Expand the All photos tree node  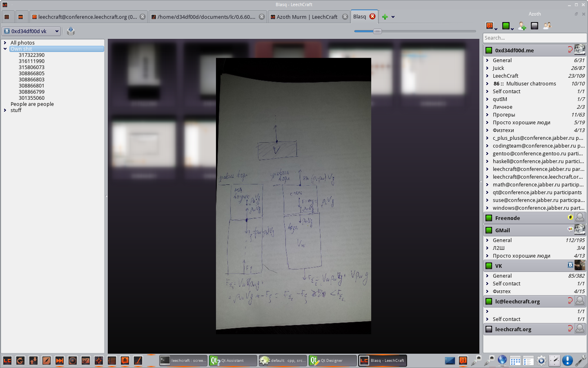(x=5, y=43)
